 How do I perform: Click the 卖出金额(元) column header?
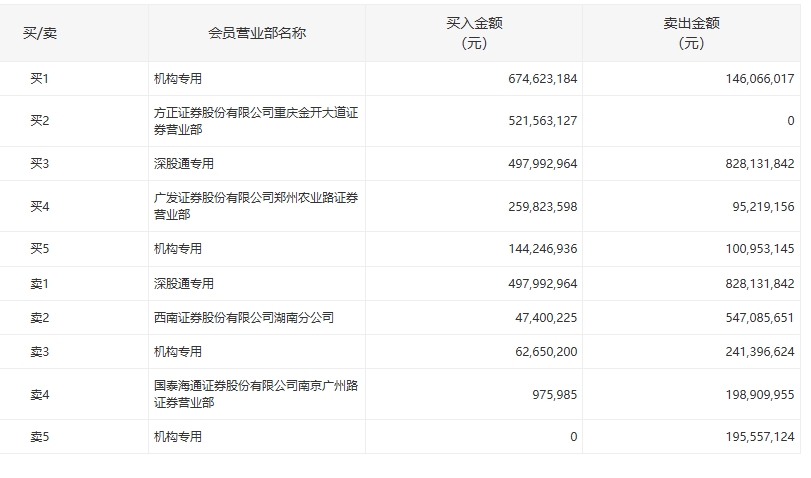coord(691,33)
